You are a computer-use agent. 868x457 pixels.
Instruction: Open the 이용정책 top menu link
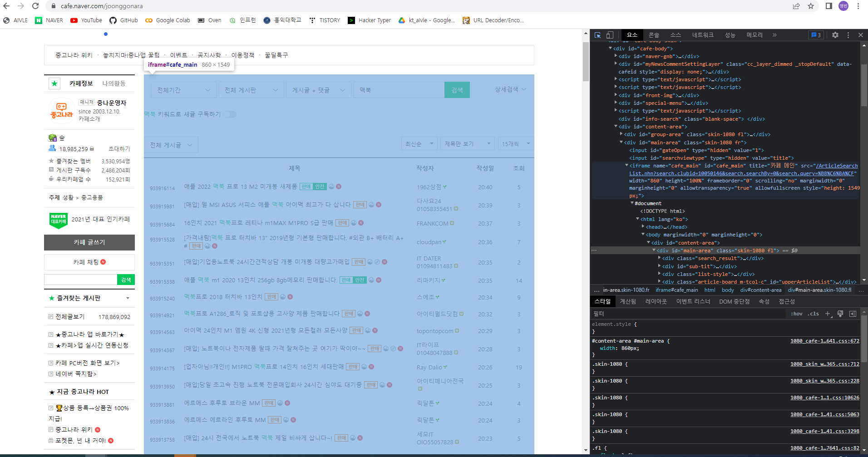pyautogui.click(x=243, y=55)
